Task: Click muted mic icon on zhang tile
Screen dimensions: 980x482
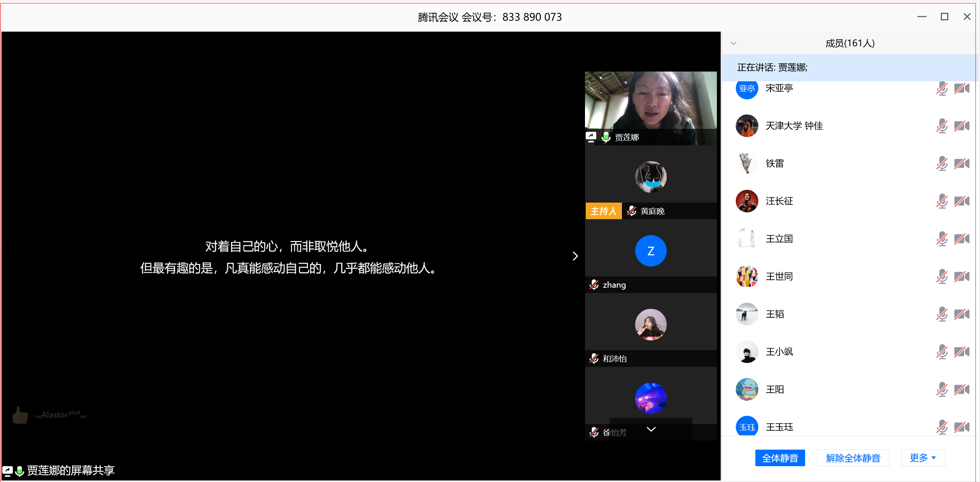Action: [x=594, y=285]
